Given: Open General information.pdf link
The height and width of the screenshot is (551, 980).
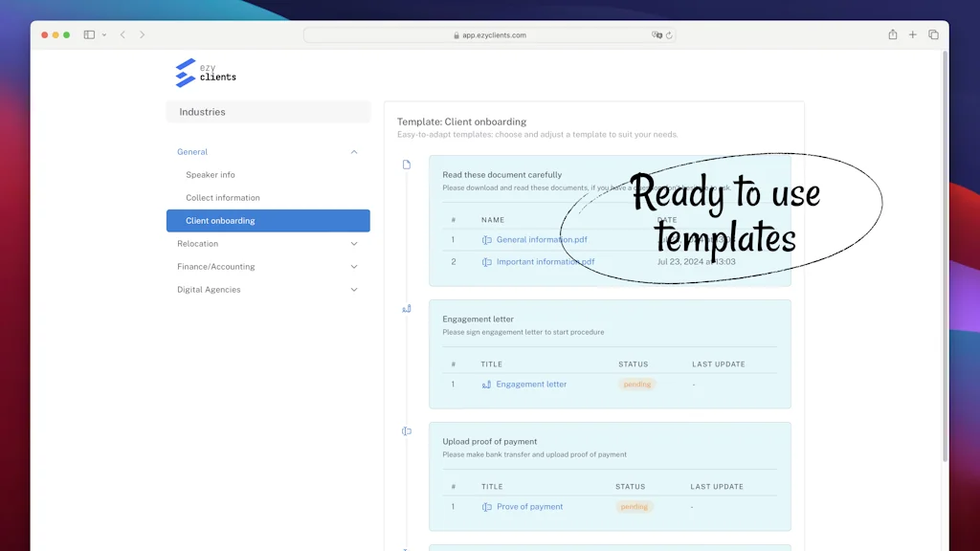Looking at the screenshot, I should click(542, 240).
